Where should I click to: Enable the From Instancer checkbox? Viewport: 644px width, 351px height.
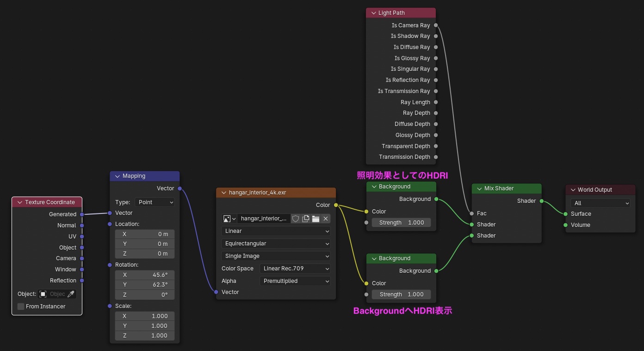click(x=21, y=307)
